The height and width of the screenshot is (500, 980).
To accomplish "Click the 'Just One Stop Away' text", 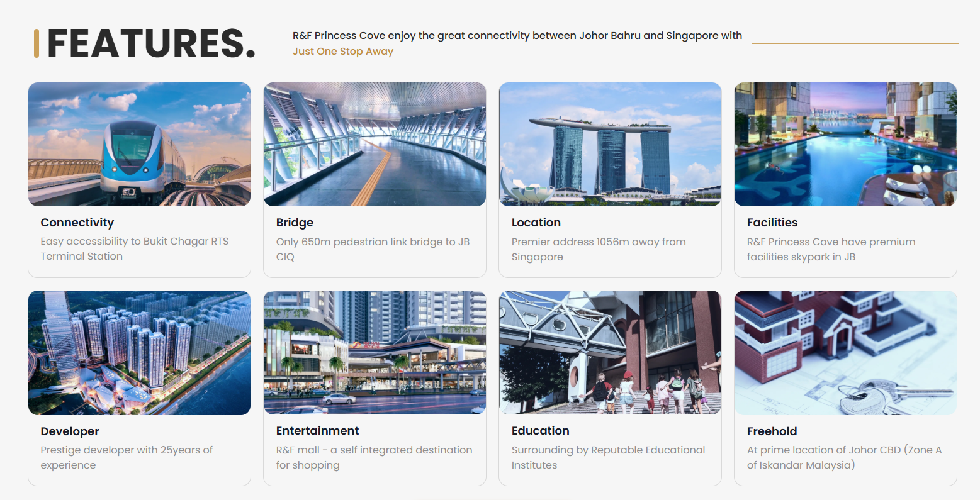I will coord(343,52).
